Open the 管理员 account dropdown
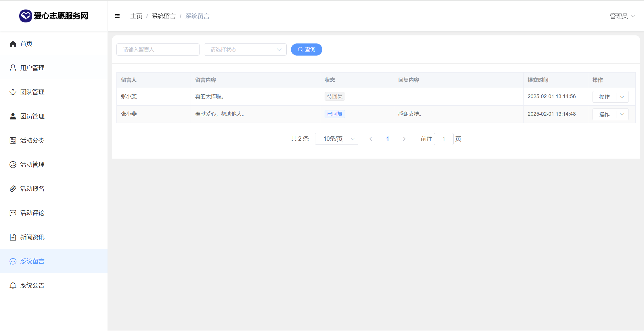Screen dimensions: 644x331 point(622,16)
